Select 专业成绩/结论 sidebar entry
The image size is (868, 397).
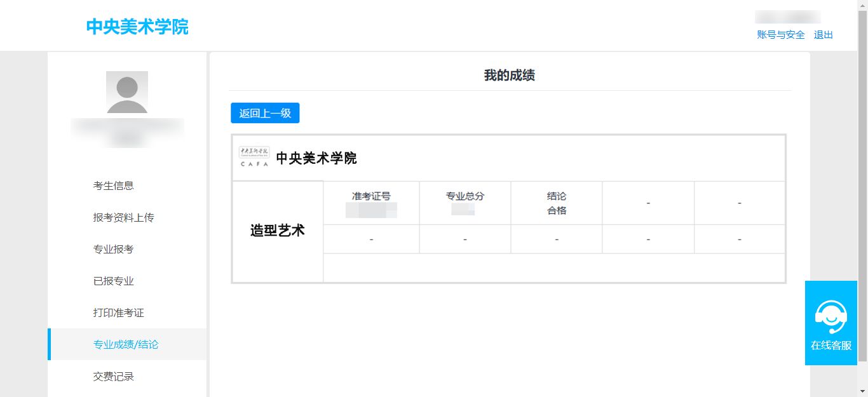point(126,344)
